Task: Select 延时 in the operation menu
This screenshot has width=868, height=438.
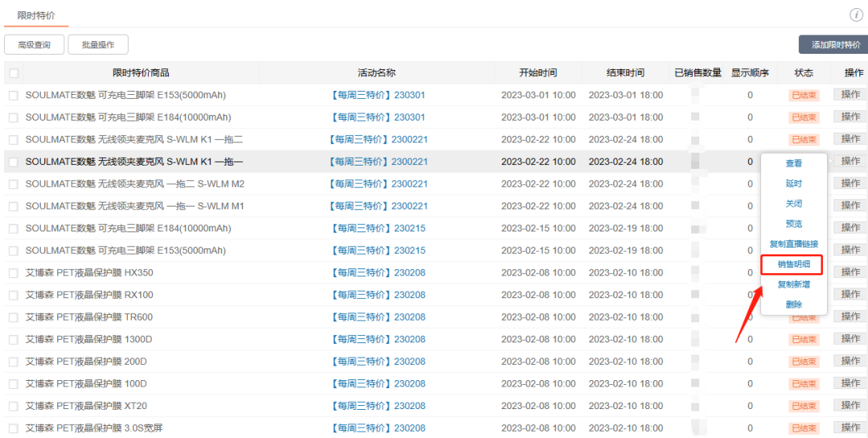Action: click(x=794, y=184)
